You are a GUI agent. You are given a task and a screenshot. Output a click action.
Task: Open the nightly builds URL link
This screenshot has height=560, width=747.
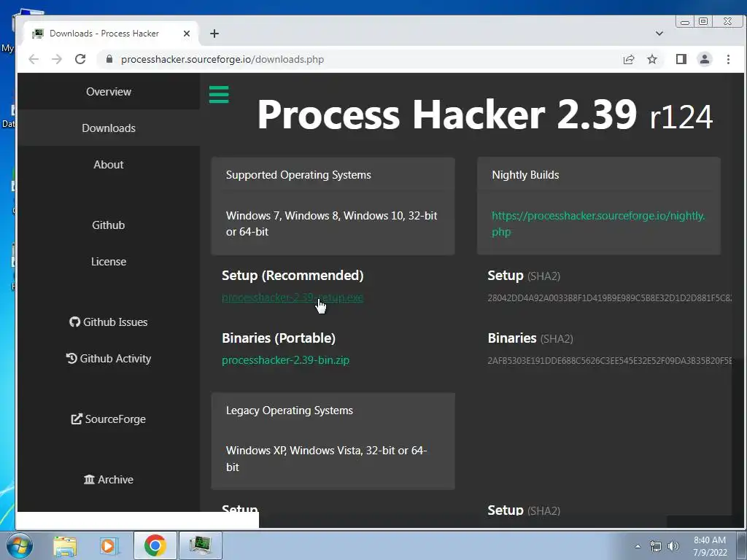pyautogui.click(x=598, y=223)
